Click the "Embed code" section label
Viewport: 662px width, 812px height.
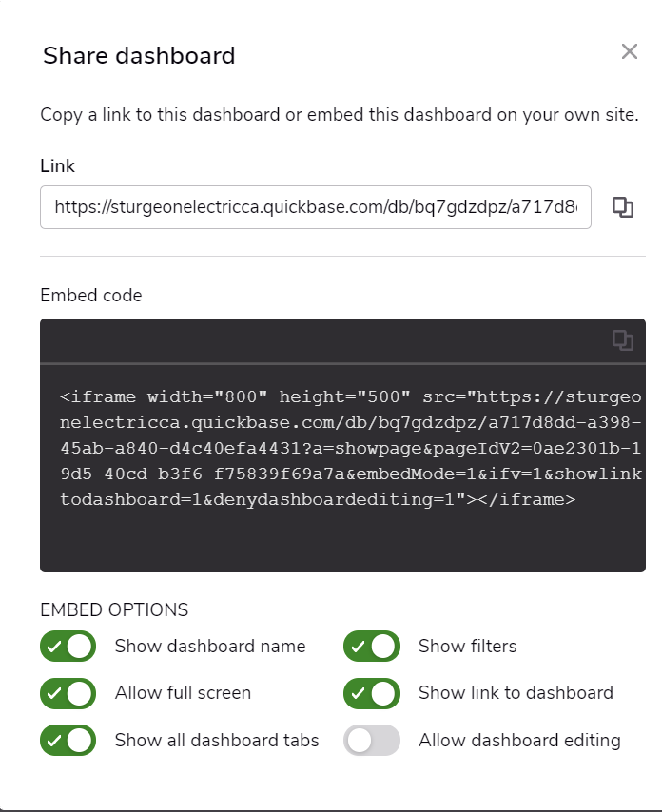coord(91,295)
